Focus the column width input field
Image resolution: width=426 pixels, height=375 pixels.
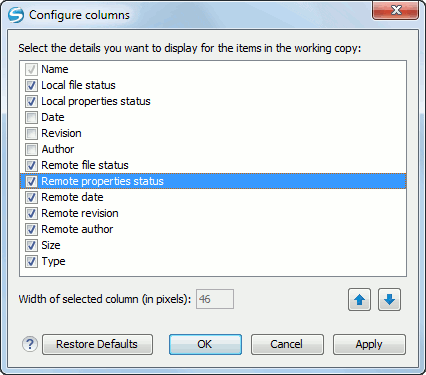tap(215, 299)
